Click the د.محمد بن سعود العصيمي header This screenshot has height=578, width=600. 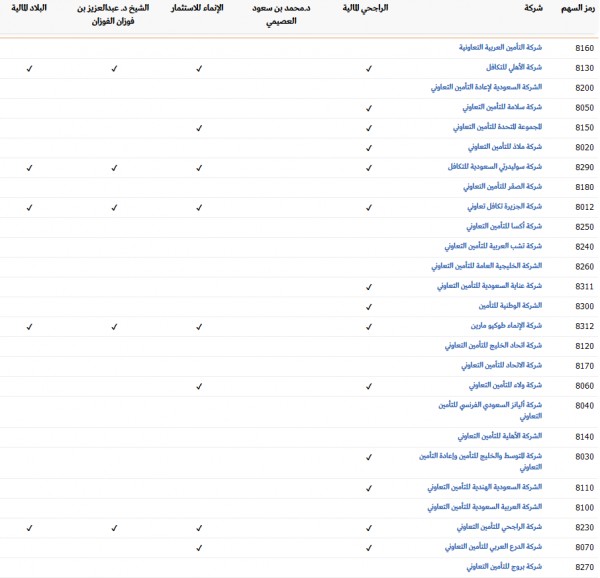click(284, 14)
